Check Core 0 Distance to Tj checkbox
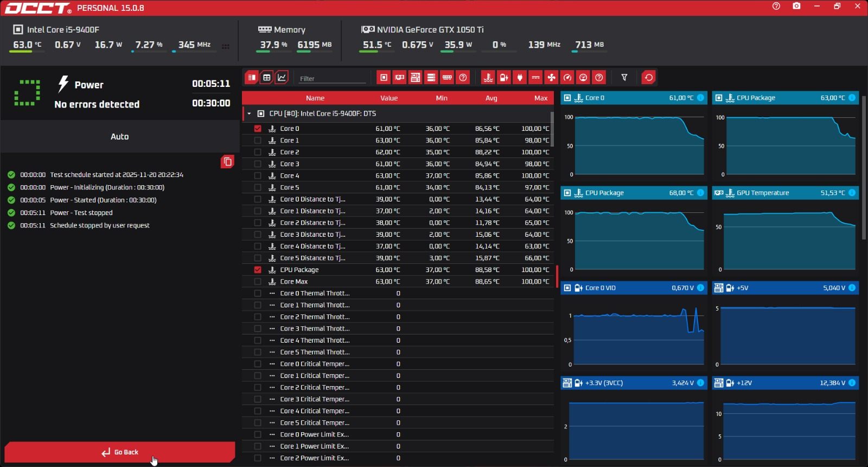Image resolution: width=868 pixels, height=467 pixels. [x=258, y=199]
